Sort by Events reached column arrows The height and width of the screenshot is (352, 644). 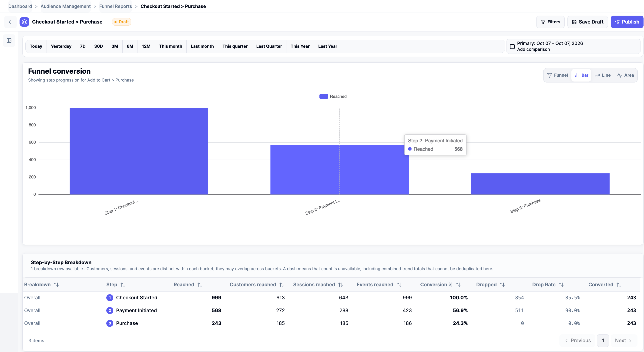pos(399,285)
